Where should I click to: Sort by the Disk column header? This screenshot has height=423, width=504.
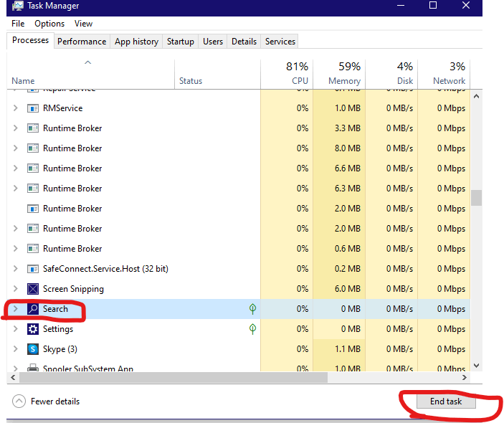[x=391, y=74]
